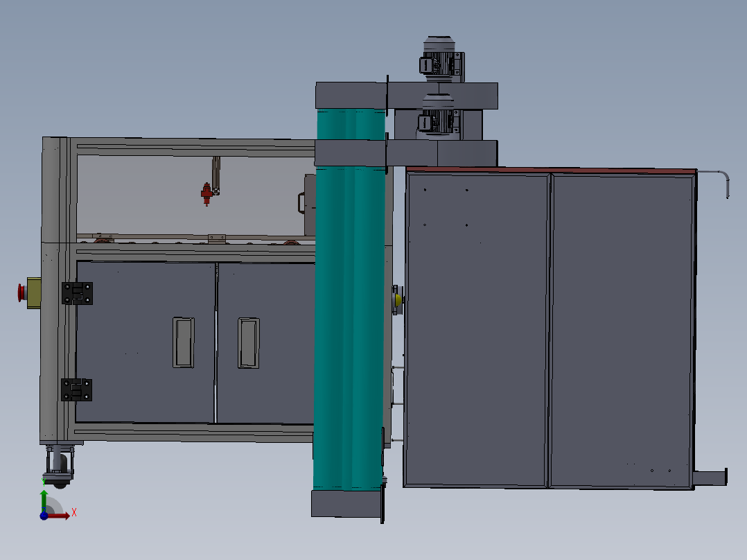Select the left cabinet door handle
This screenshot has width=747, height=560.
(x=184, y=342)
